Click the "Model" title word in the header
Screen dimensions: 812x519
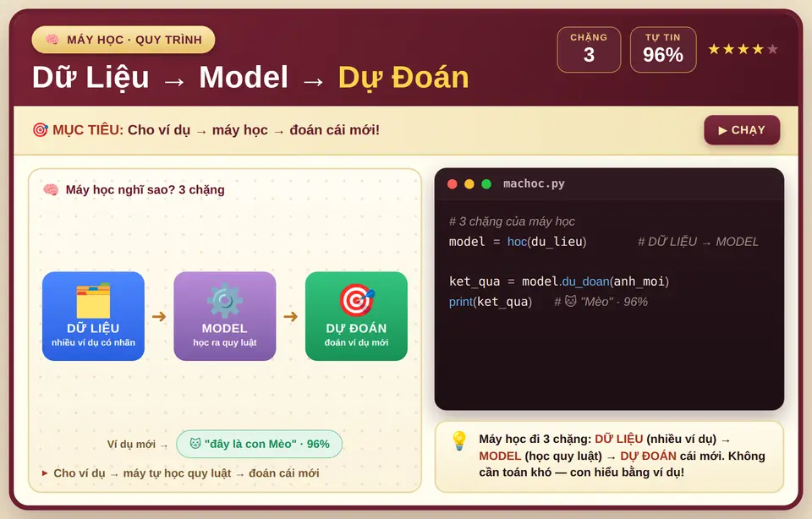click(244, 78)
